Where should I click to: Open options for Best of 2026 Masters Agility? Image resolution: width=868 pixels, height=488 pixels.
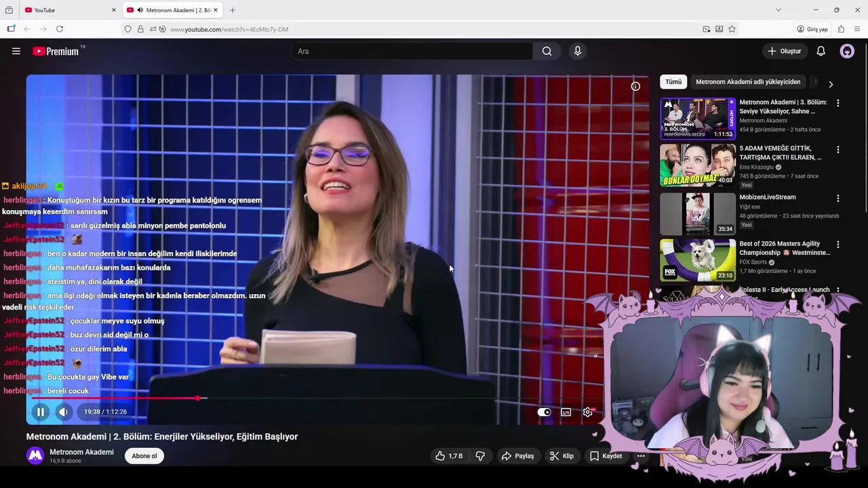click(x=838, y=245)
